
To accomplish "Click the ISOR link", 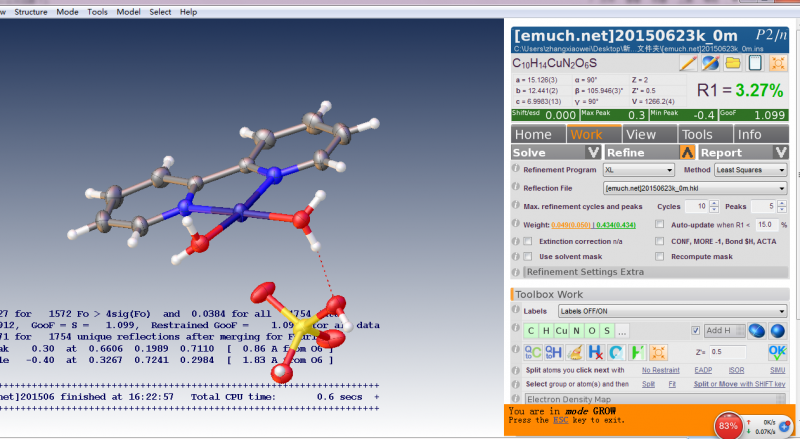I will click(736, 370).
